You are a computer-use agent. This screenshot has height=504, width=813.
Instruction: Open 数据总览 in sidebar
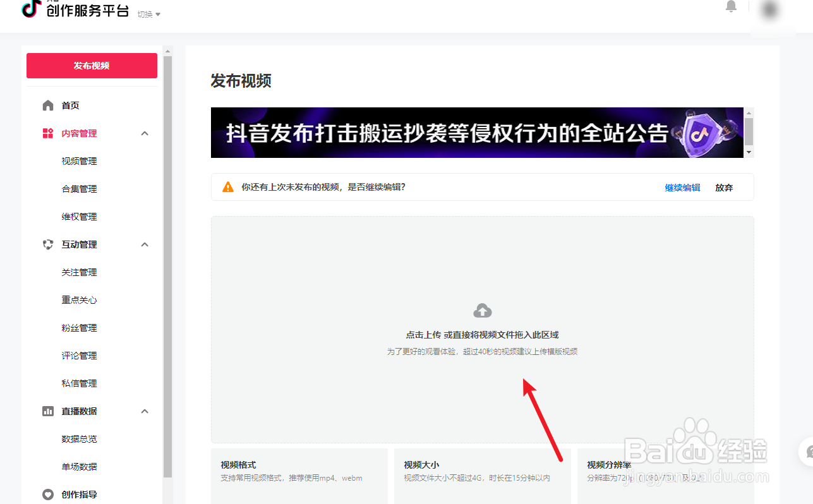pos(80,439)
